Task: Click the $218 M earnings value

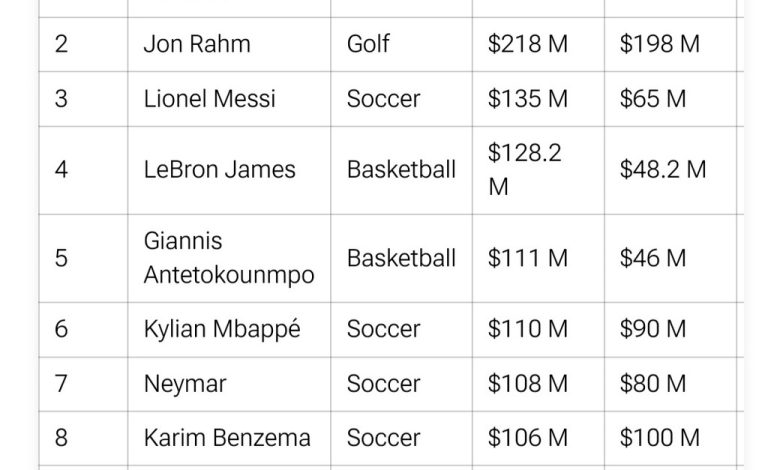Action: point(528,44)
